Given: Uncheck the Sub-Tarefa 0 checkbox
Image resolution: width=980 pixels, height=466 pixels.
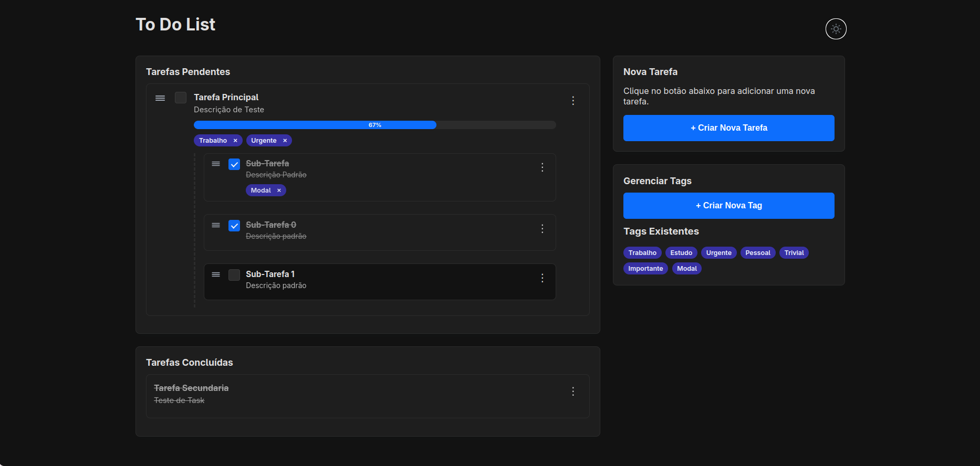Looking at the screenshot, I should [x=234, y=226].
